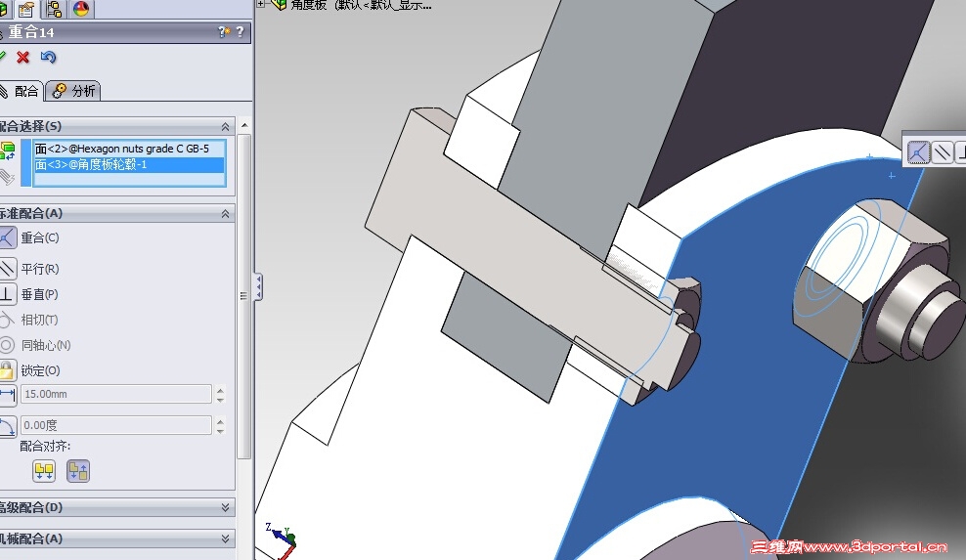The image size is (966, 560).
Task: Choose aligned 配合对齐 button
Action: 44,471
